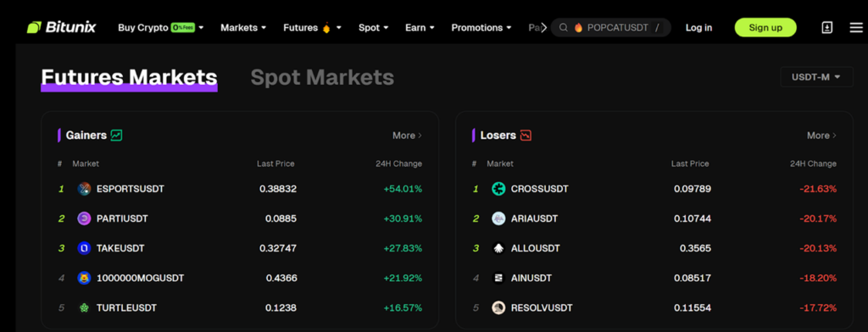Open the USDT-M selector dropdown

tap(816, 77)
